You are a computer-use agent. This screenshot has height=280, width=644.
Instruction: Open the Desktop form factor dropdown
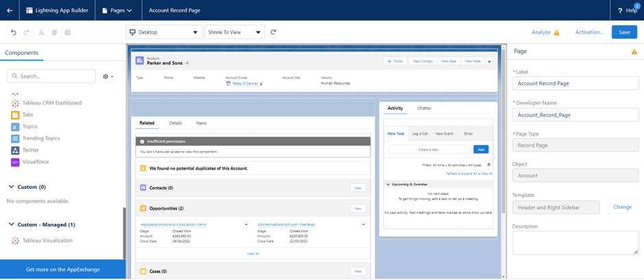coord(164,32)
